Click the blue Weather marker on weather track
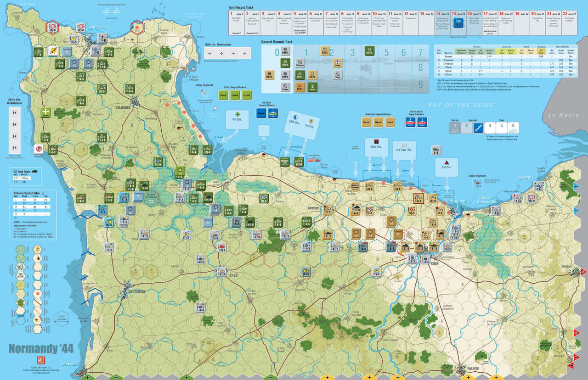The width and height of the screenshot is (588, 380). click(x=478, y=128)
